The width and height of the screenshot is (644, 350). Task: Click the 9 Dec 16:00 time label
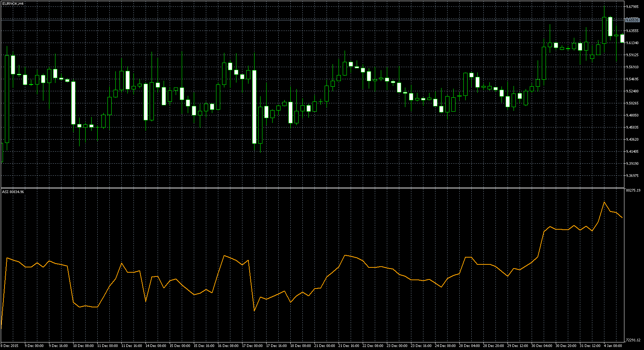58,346
